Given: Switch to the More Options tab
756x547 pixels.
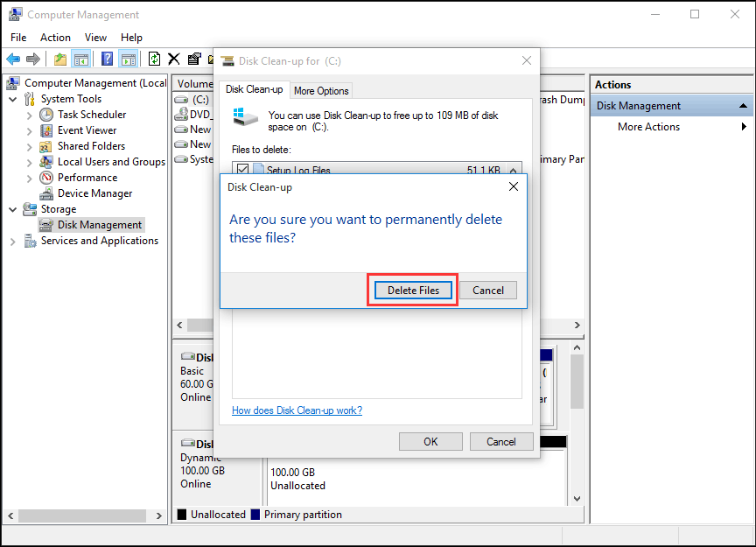Looking at the screenshot, I should (320, 89).
